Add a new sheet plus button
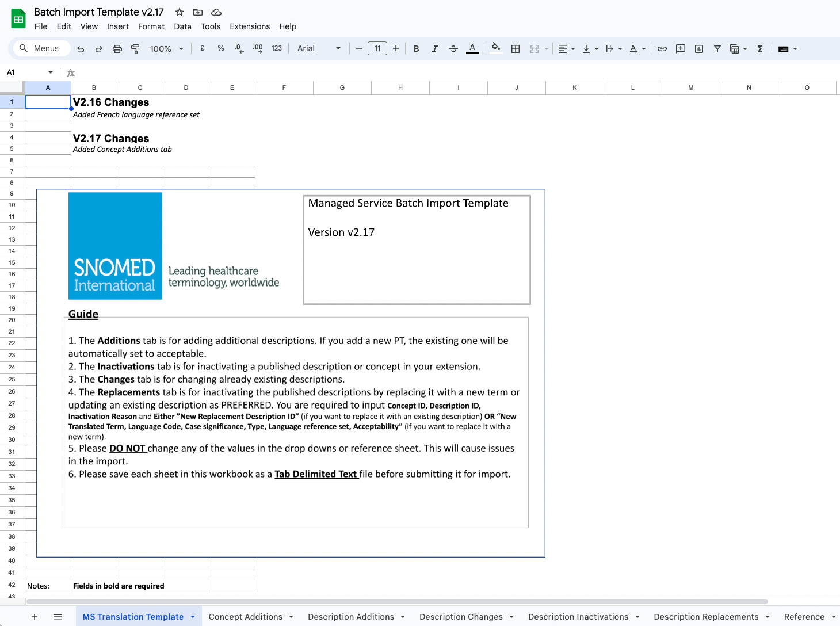The width and height of the screenshot is (840, 626). (35, 617)
